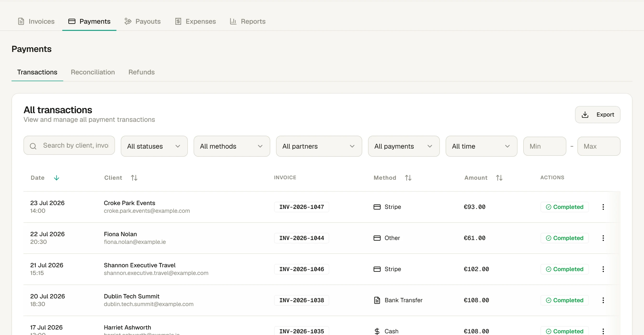The height and width of the screenshot is (335, 644).
Task: Click the All statuses chevron arrow
Action: [178, 146]
